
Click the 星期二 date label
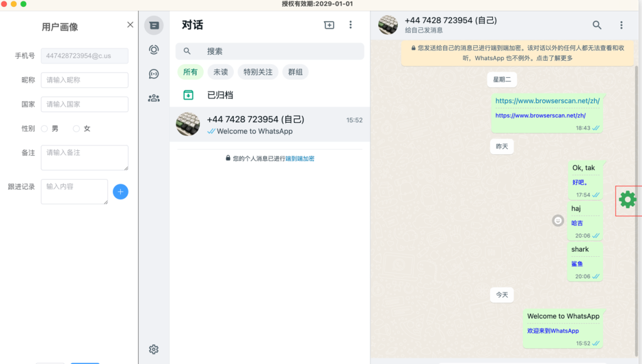(502, 80)
